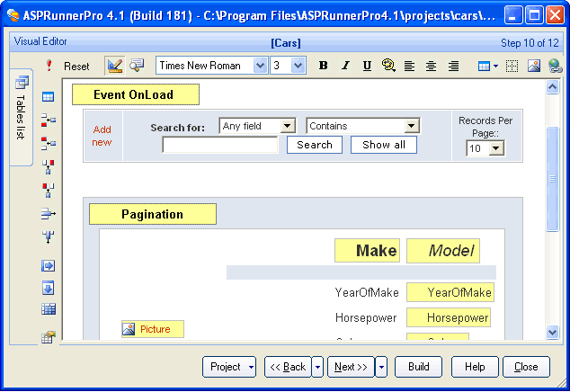
Task: Click the blue down-arrow box icon
Action: pos(48,288)
